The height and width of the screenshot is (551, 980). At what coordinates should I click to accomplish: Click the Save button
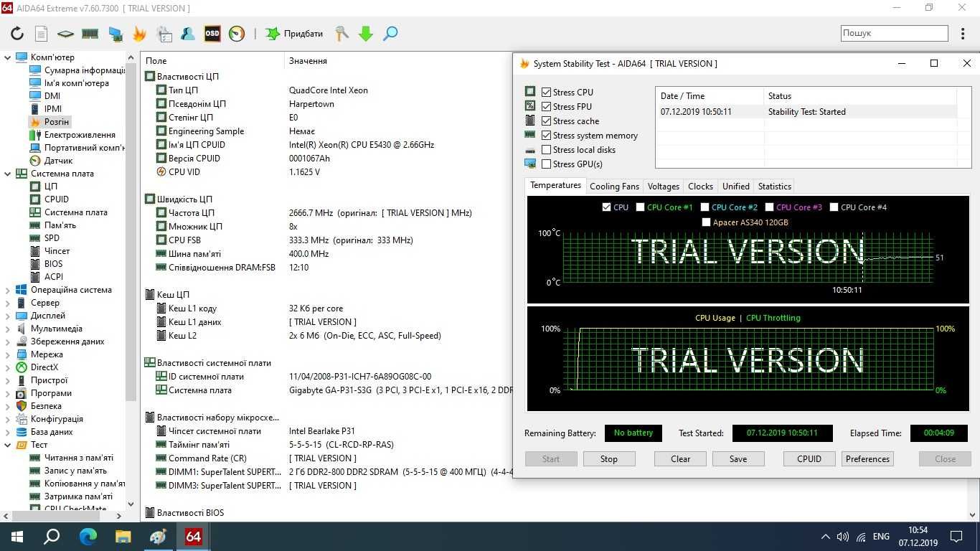click(738, 459)
